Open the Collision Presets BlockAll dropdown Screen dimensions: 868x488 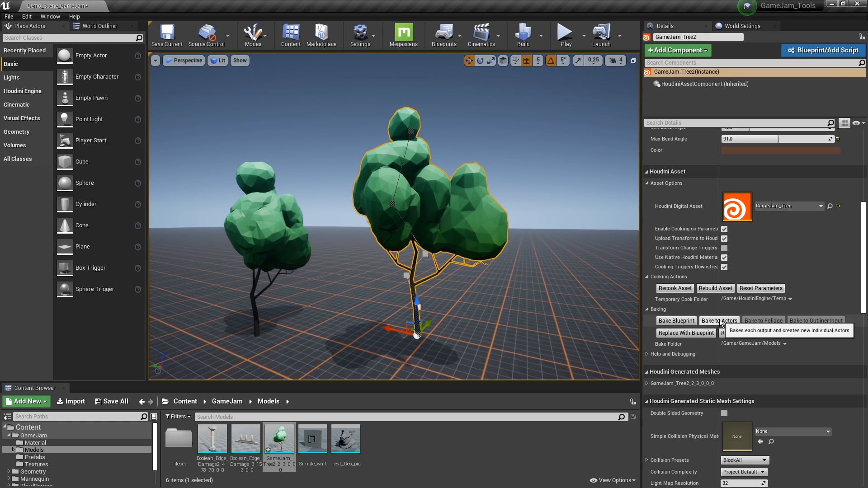pos(745,460)
